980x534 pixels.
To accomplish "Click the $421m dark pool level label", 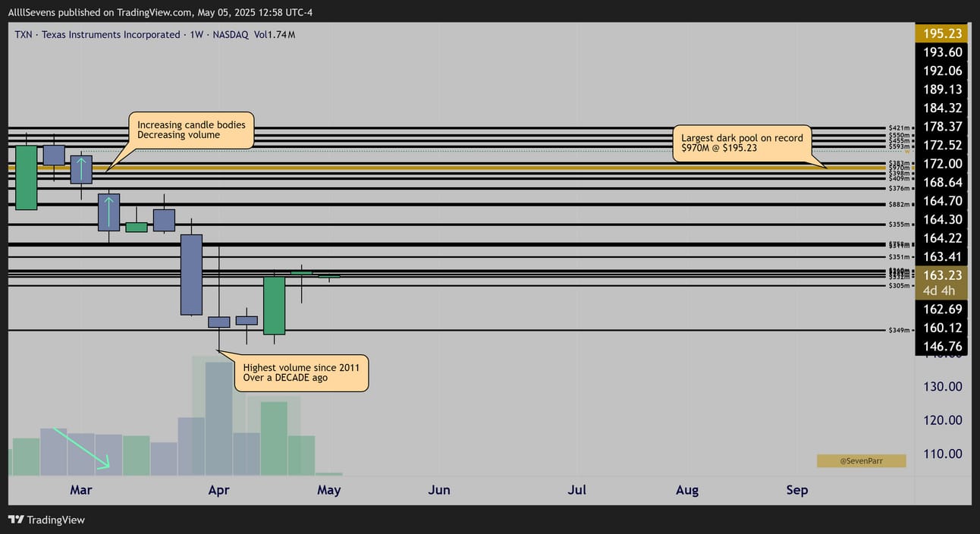I will tap(897, 127).
